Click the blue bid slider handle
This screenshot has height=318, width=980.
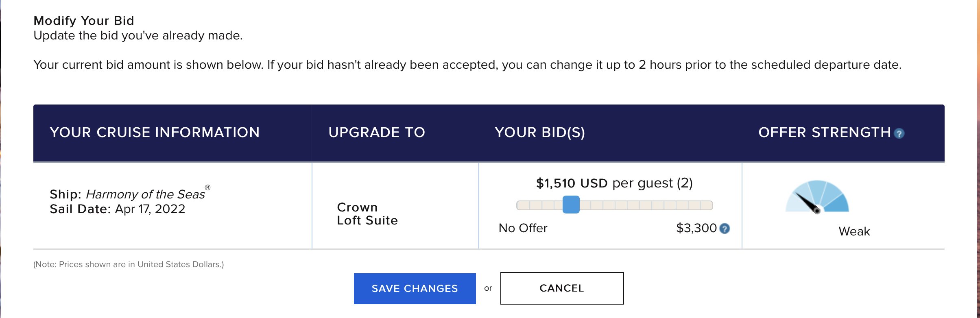click(571, 205)
